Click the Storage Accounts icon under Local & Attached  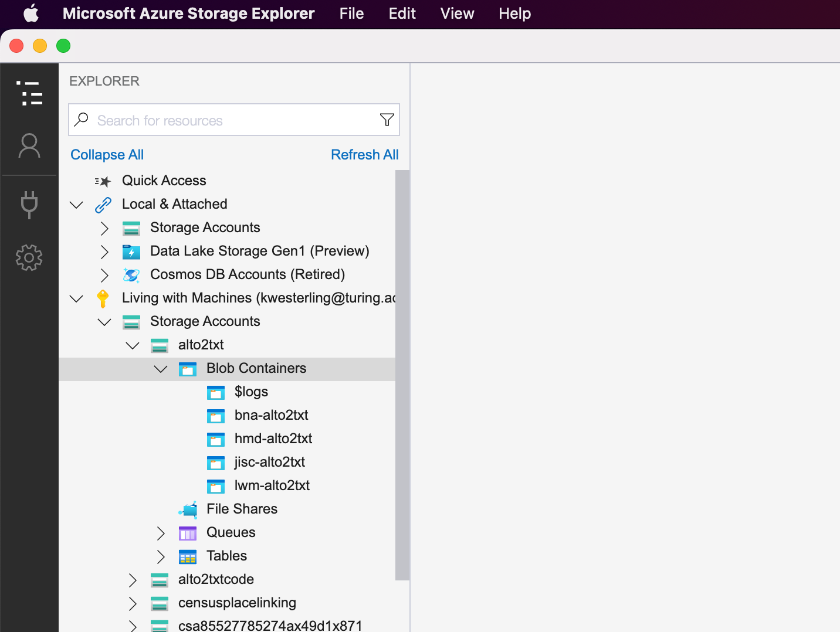click(x=131, y=228)
